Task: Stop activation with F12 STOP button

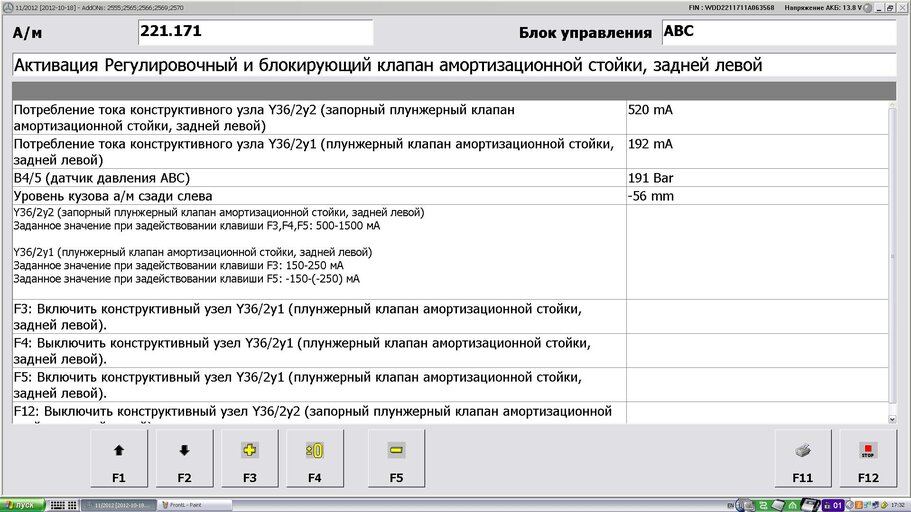Action: tap(868, 459)
